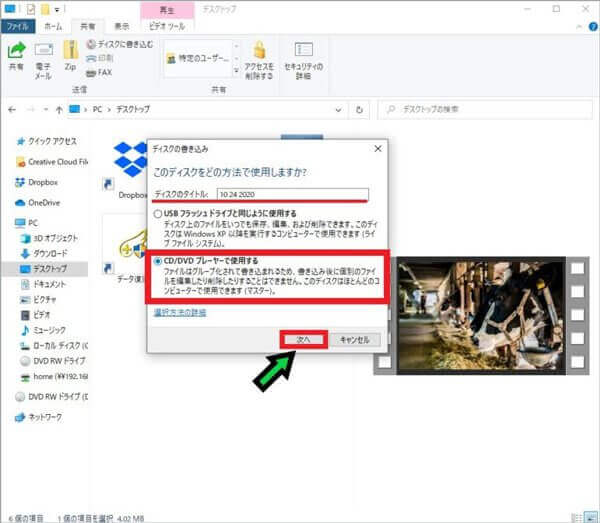Image resolution: width=600 pixels, height=523 pixels.
Task: Click the disc title input field
Action: click(x=293, y=194)
